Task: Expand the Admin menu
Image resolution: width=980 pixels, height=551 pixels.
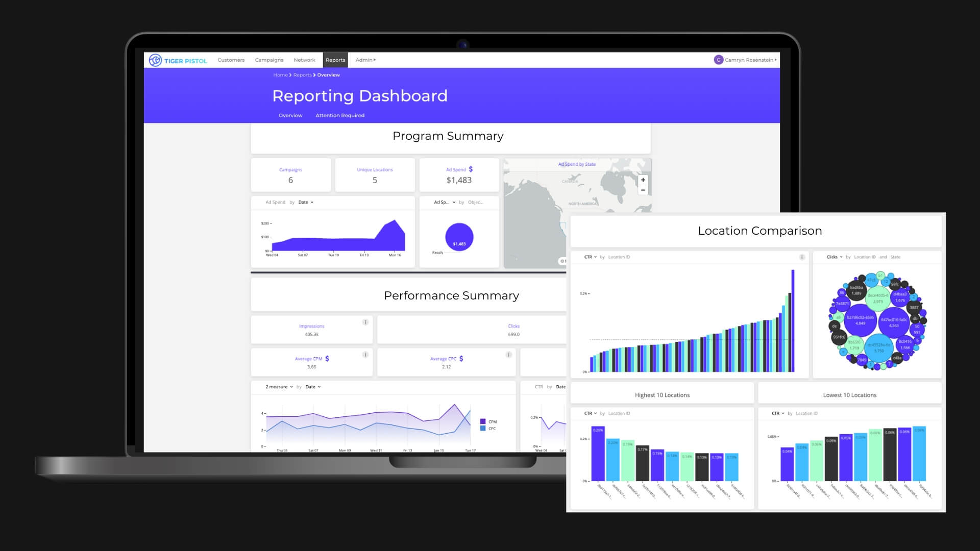Action: pos(365,60)
